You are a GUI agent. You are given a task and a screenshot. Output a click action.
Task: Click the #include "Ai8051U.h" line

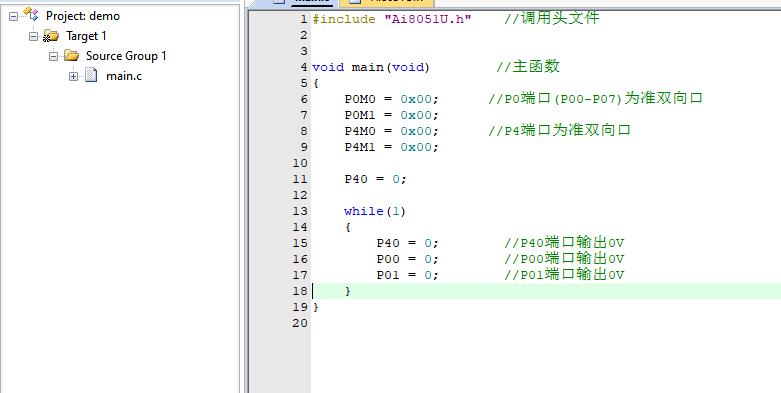(392, 19)
